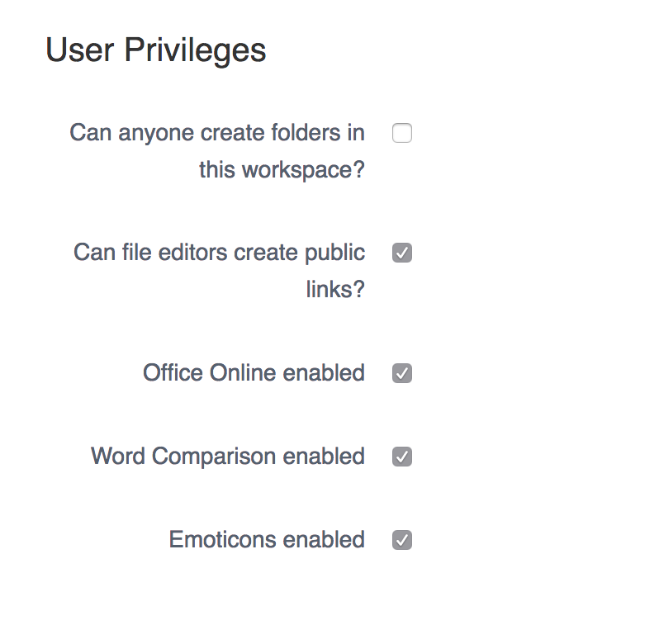This screenshot has height=644, width=659.
Task: Click checkmark icon beside Office Online enabled
Action: pyautogui.click(x=402, y=373)
